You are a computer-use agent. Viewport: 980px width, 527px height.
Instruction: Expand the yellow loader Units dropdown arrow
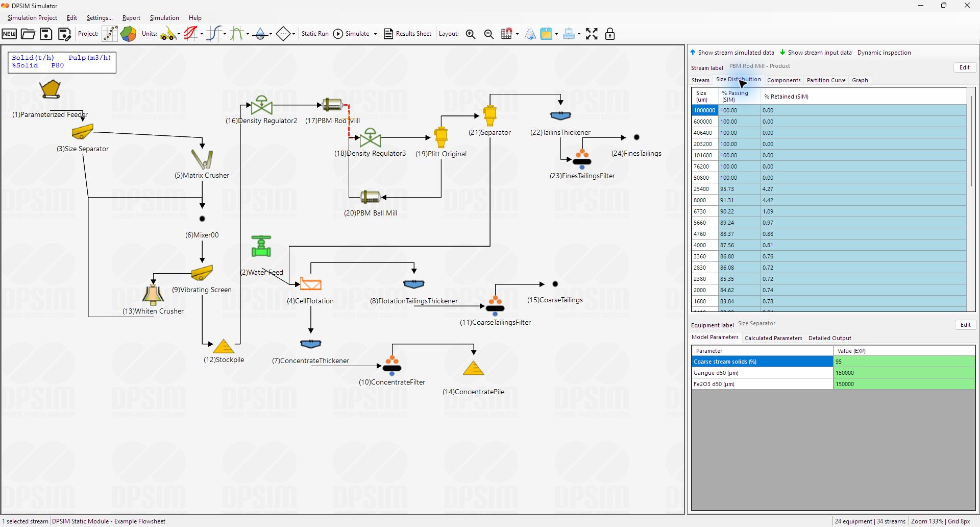179,34
